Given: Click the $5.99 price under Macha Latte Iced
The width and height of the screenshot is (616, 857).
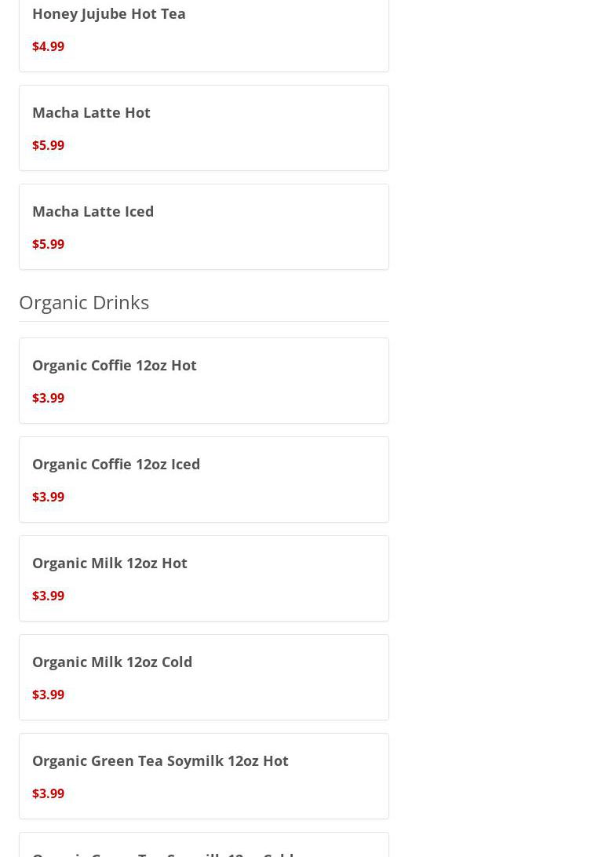Looking at the screenshot, I should [48, 244].
